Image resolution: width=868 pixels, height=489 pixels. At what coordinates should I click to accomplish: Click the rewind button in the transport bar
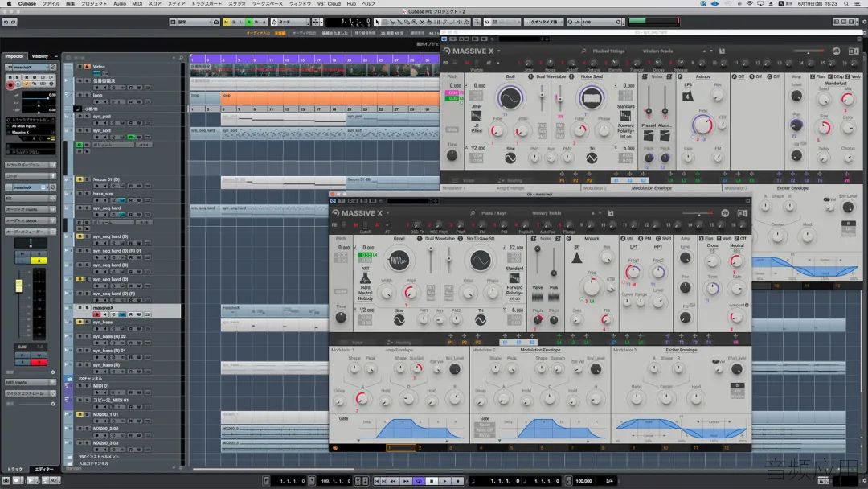click(392, 481)
